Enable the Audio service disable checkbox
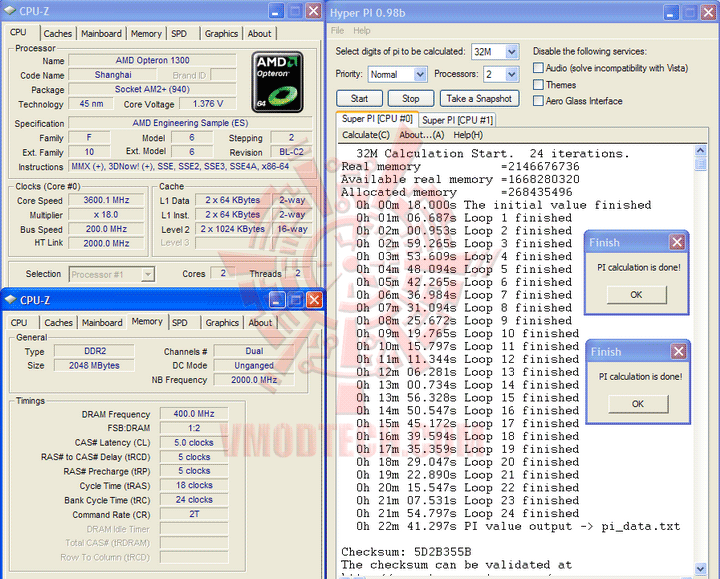720x579 pixels. pos(538,68)
